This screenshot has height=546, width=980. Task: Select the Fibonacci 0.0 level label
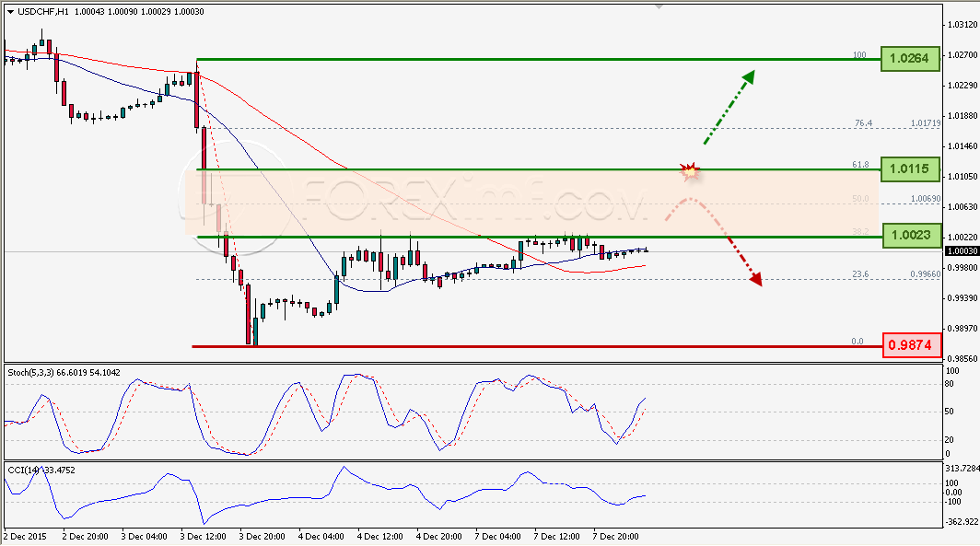(857, 341)
